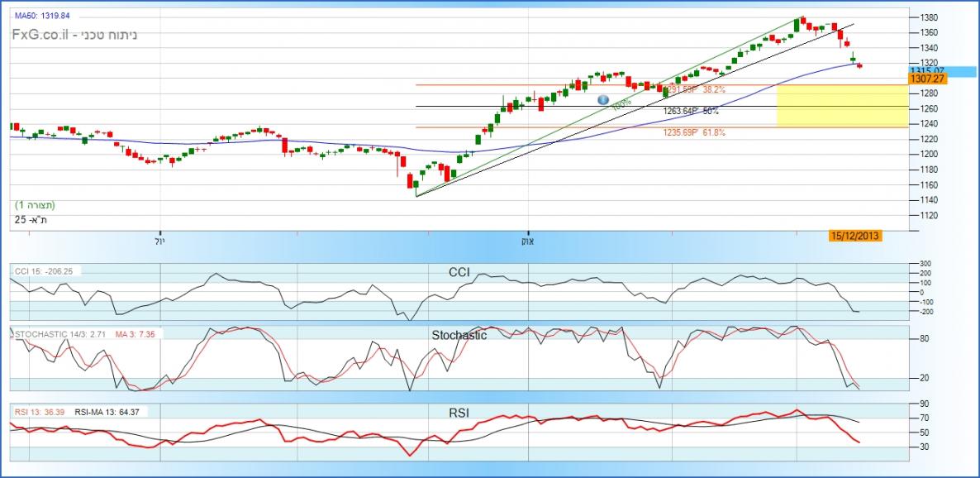Image resolution: width=980 pixels, height=478 pixels.
Task: Click the אוק month marker on time axis
Action: tap(526, 241)
